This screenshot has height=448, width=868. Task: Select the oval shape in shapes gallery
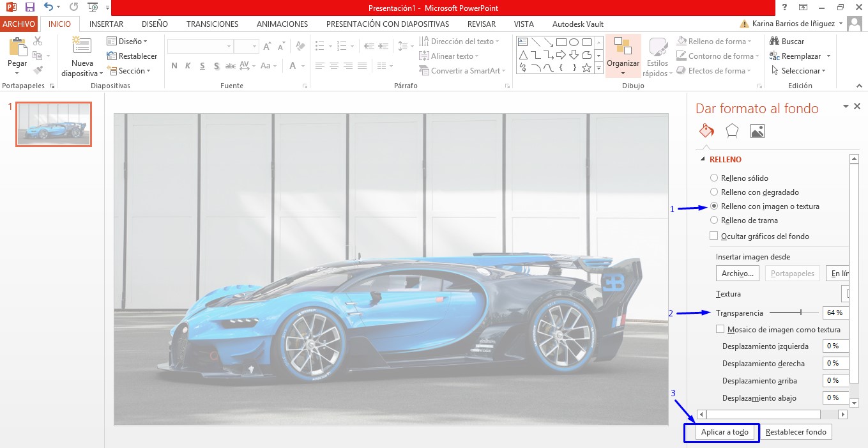click(x=574, y=42)
